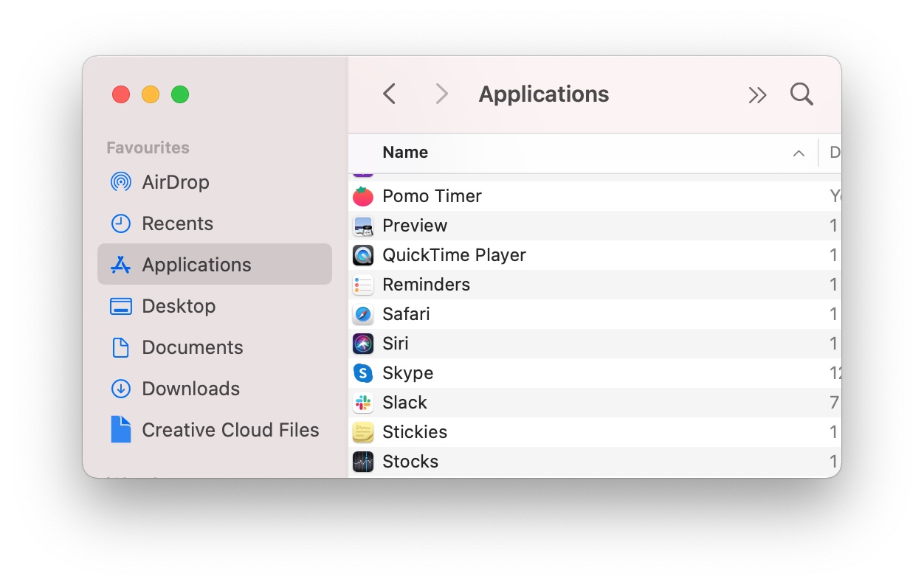Select the Safari name text

coord(406,314)
